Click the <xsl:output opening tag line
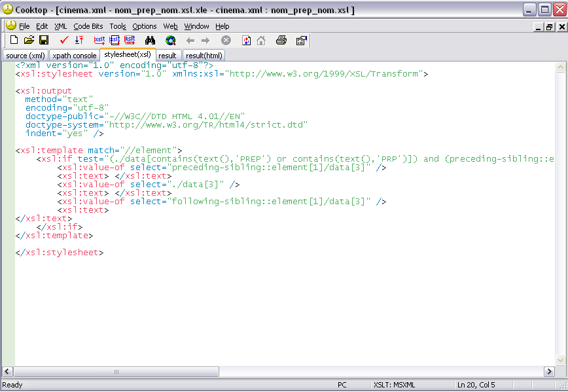 [44, 91]
